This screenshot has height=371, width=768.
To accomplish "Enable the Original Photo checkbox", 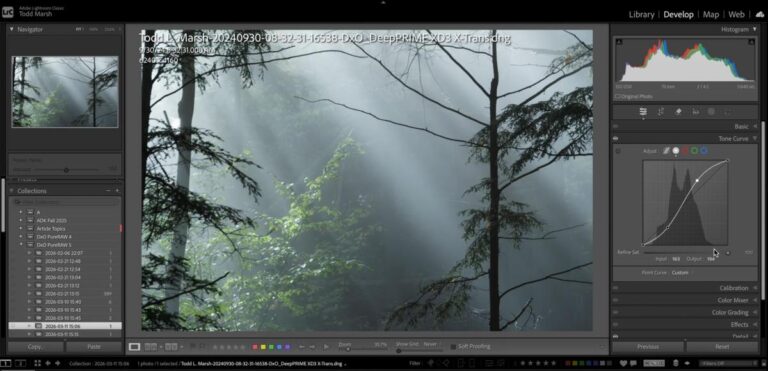I will 617,96.
